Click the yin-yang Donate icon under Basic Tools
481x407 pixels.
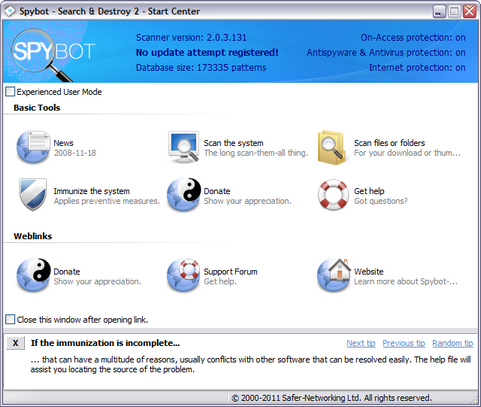coord(184,195)
